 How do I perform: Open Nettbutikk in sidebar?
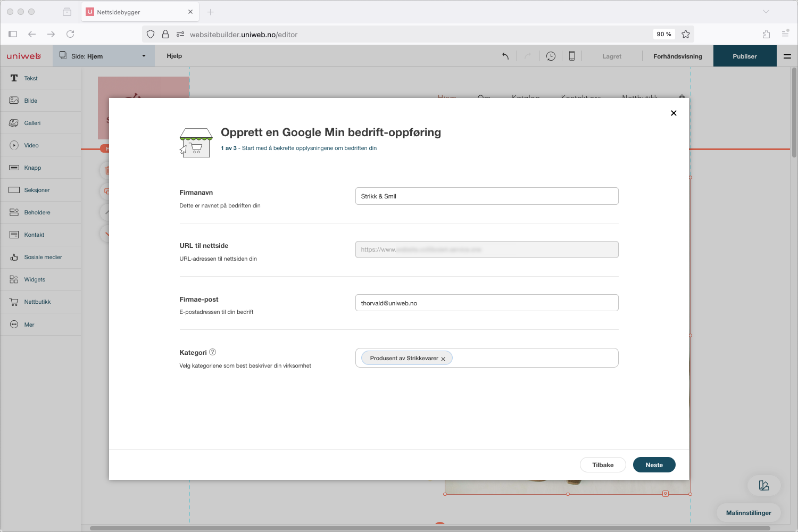[x=40, y=302]
